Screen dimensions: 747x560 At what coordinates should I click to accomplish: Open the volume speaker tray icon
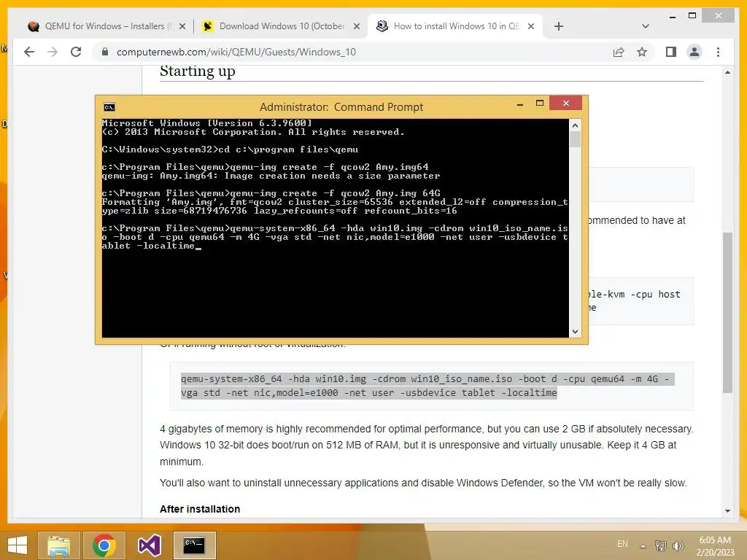pyautogui.click(x=678, y=545)
